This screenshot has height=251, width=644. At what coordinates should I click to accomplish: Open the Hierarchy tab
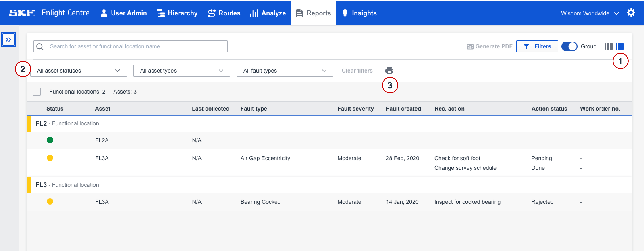tap(177, 13)
